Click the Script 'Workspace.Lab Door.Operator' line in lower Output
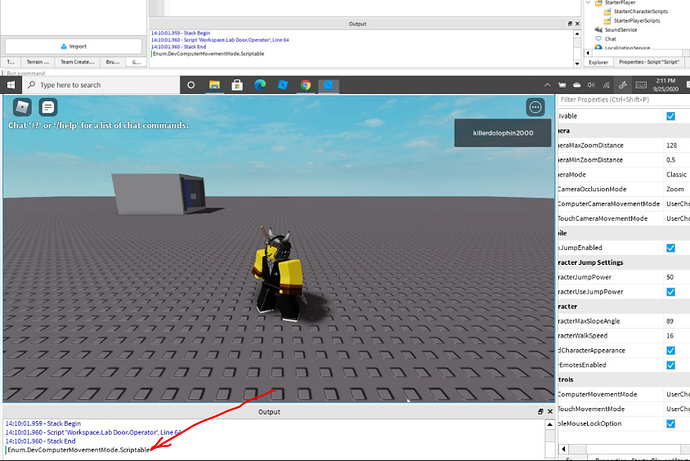Viewport: 690px width, 461px height. point(93,432)
